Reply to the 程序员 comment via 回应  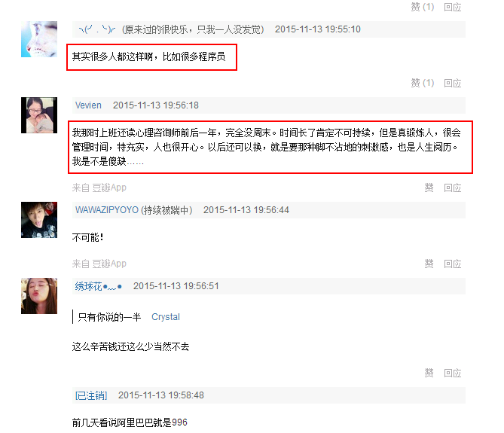point(452,83)
